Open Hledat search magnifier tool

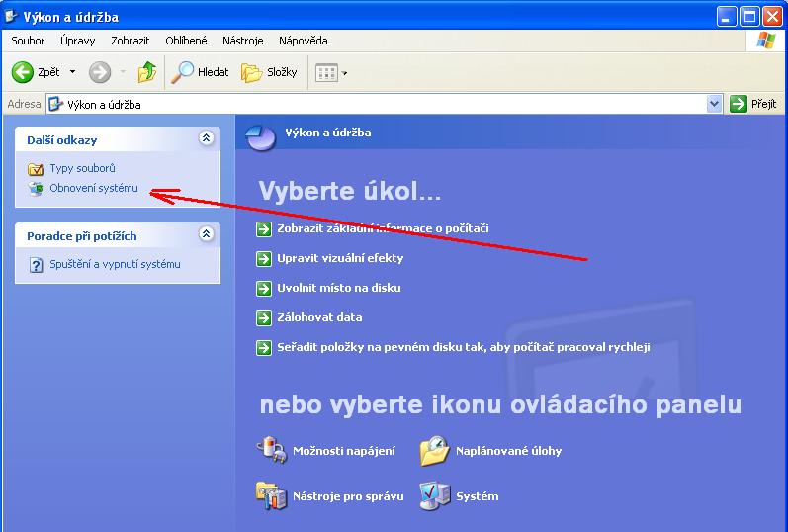(200, 72)
